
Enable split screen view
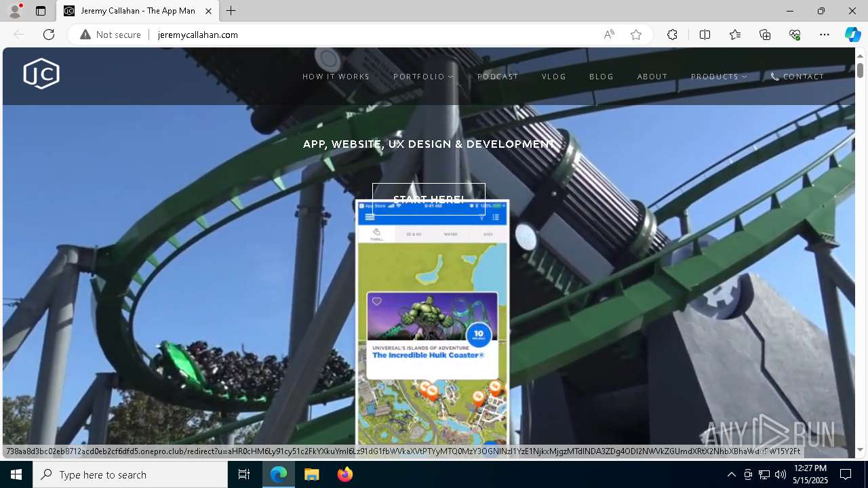point(705,35)
